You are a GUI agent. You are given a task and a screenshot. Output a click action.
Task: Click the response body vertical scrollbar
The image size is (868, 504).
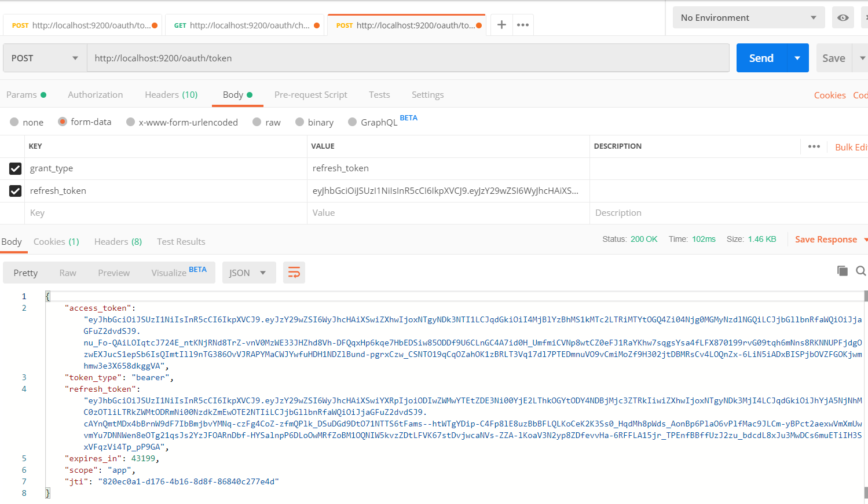866,393
